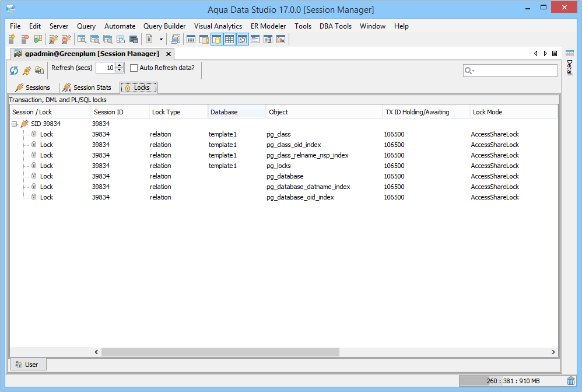Click the Register Server icon with yellow plus
This screenshot has width=582, height=392.
click(x=12, y=39)
